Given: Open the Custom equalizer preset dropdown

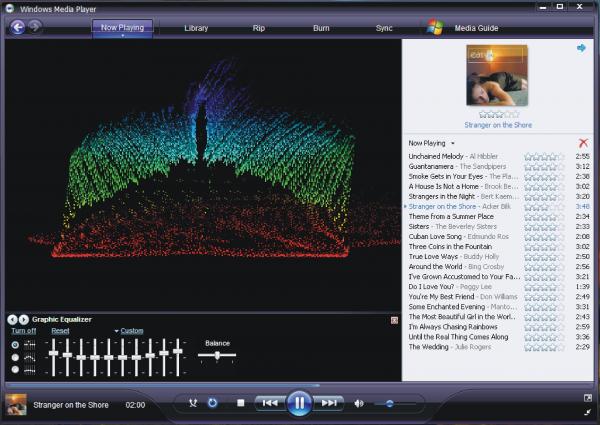Looking at the screenshot, I should pyautogui.click(x=130, y=331).
